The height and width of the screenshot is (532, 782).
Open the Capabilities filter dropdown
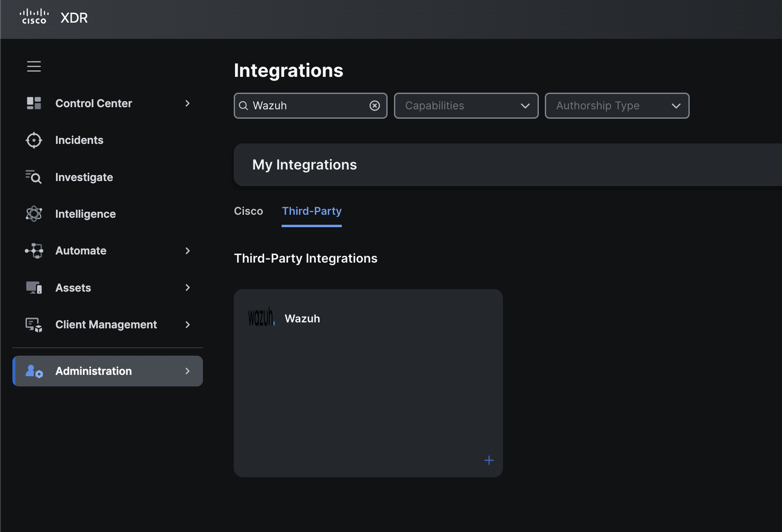(466, 105)
